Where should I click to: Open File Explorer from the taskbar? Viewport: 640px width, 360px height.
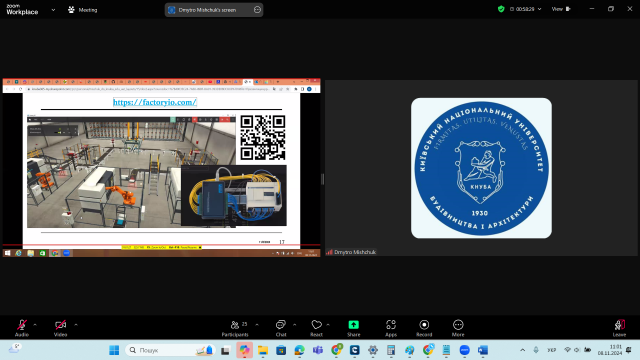(x=262, y=350)
